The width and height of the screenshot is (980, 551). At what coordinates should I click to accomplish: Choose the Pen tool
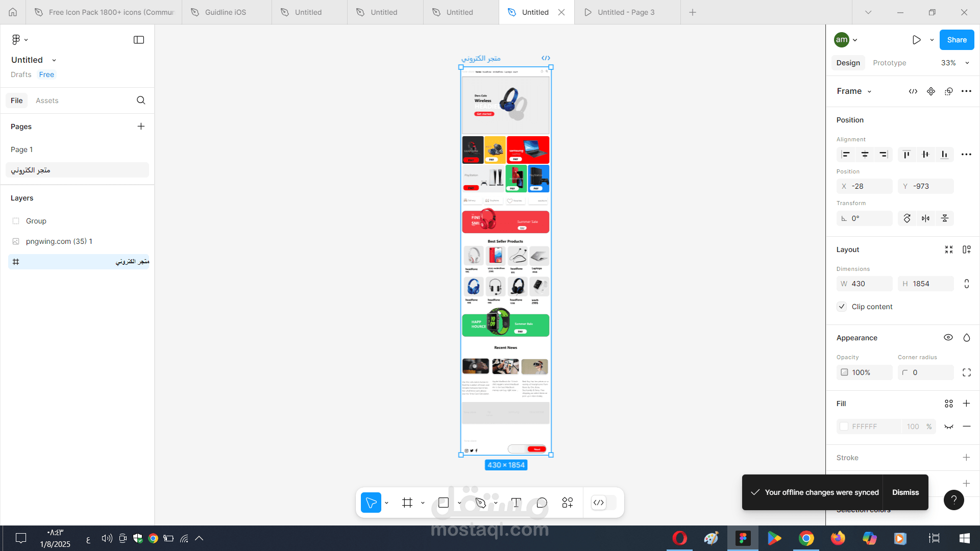coord(480,503)
